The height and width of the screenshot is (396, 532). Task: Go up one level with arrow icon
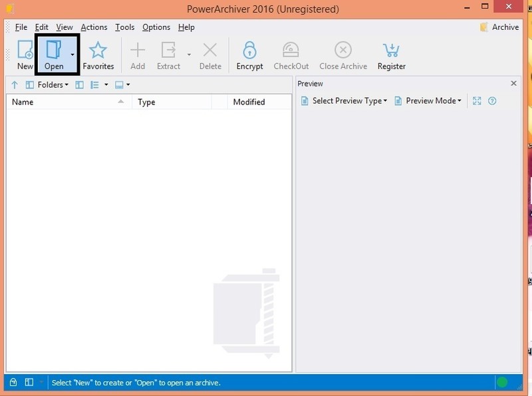tap(15, 85)
